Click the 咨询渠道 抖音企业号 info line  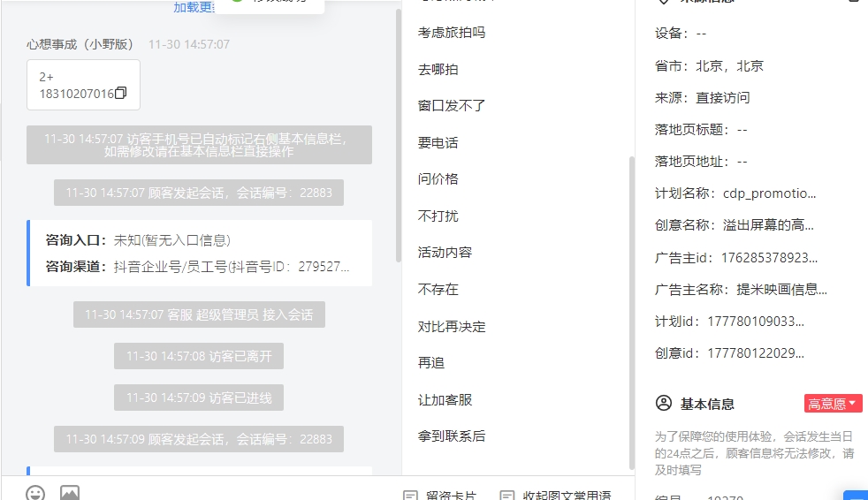click(x=197, y=267)
